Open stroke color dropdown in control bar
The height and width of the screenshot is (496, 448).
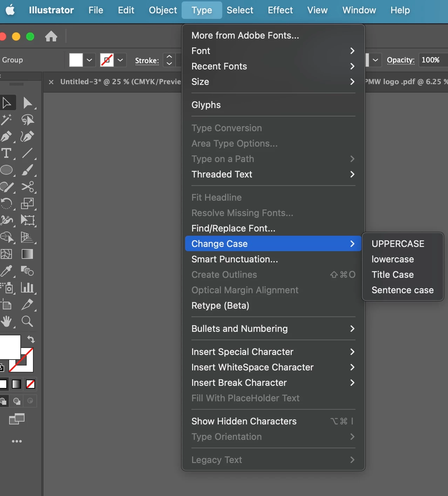[x=120, y=60]
